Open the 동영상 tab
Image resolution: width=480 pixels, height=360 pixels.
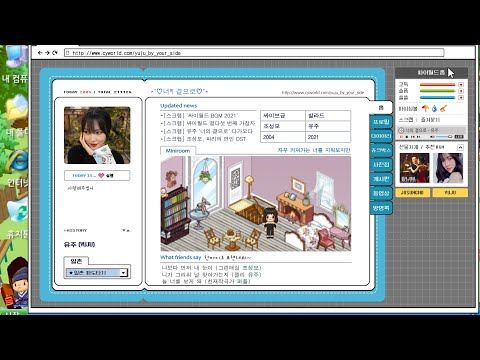(x=381, y=193)
